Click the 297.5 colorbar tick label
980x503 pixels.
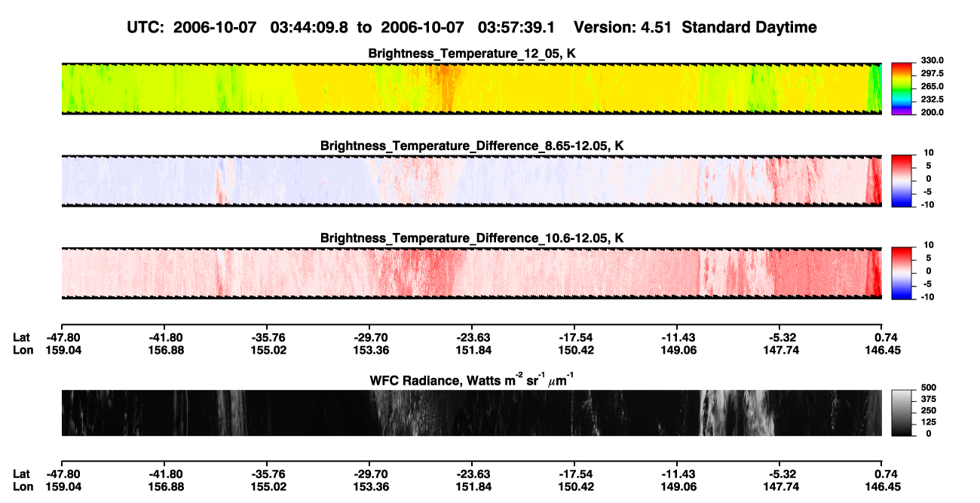coord(931,73)
